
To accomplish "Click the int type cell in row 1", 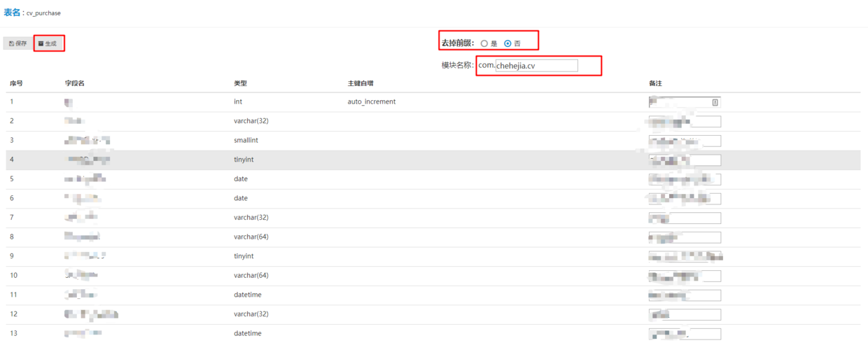I will [x=238, y=101].
